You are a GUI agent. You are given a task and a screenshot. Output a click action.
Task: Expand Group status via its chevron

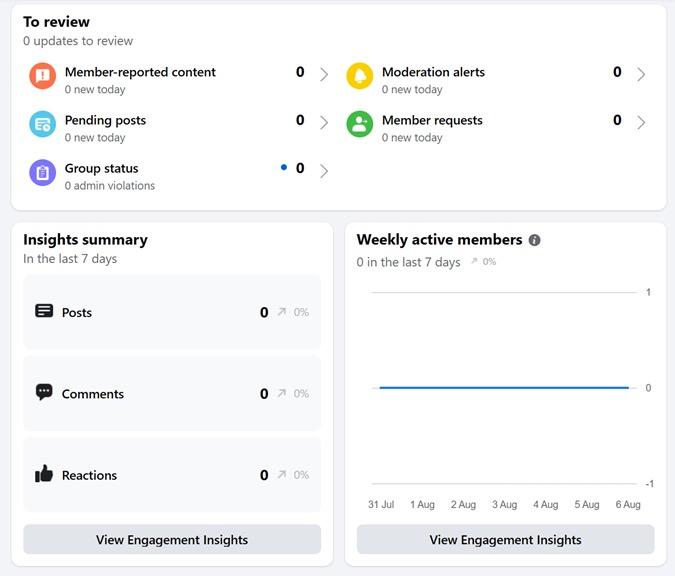[x=324, y=171]
